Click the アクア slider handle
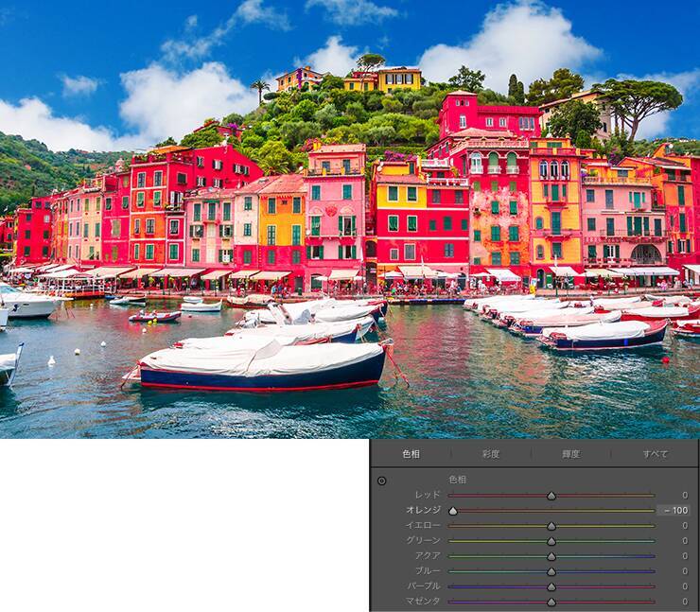700x612 pixels. point(551,556)
